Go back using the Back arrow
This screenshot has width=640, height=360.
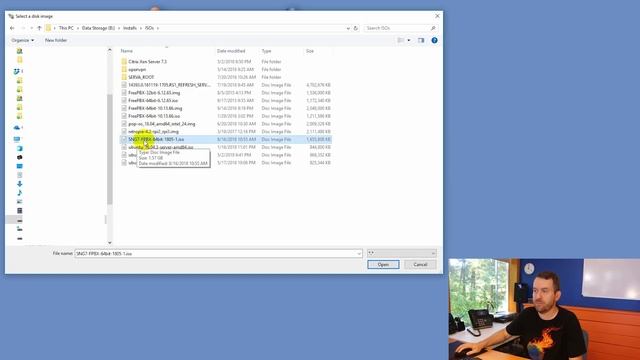coord(12,28)
